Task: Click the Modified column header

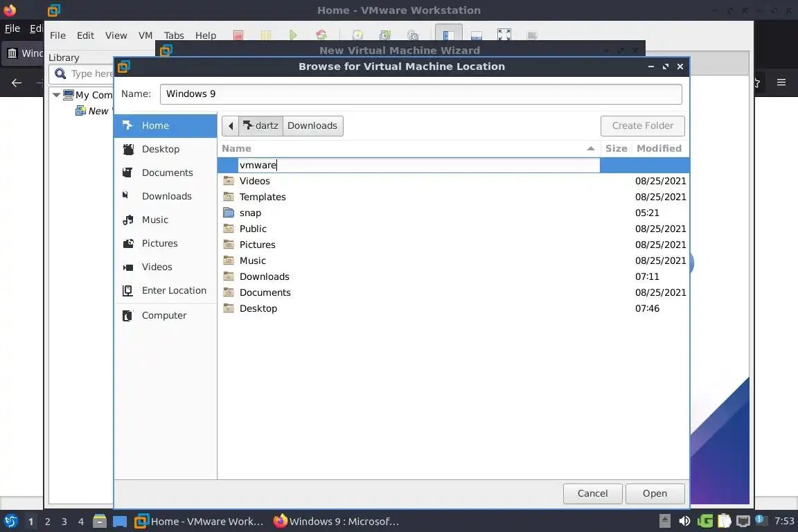Action: click(659, 149)
